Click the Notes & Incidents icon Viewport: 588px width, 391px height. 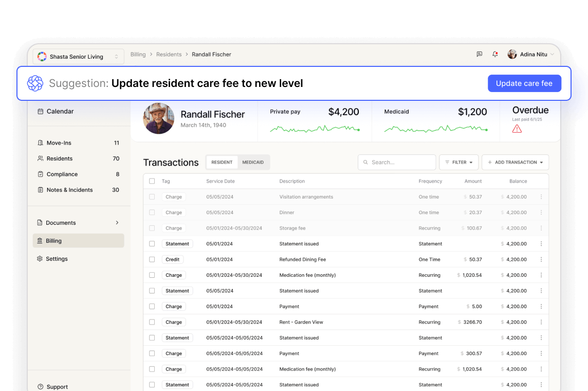coord(40,190)
